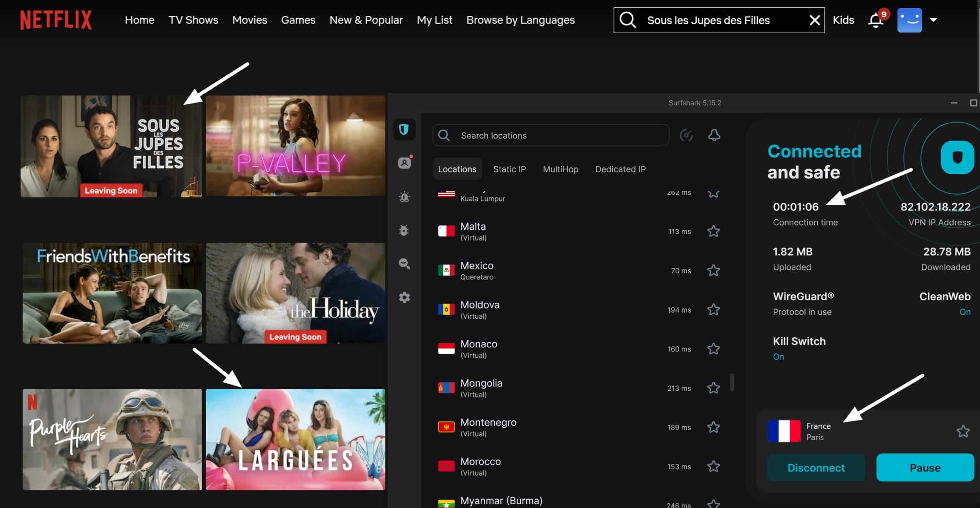Image resolution: width=980 pixels, height=508 pixels.
Task: Click the Surfshark location list scrollbar
Action: (732, 382)
